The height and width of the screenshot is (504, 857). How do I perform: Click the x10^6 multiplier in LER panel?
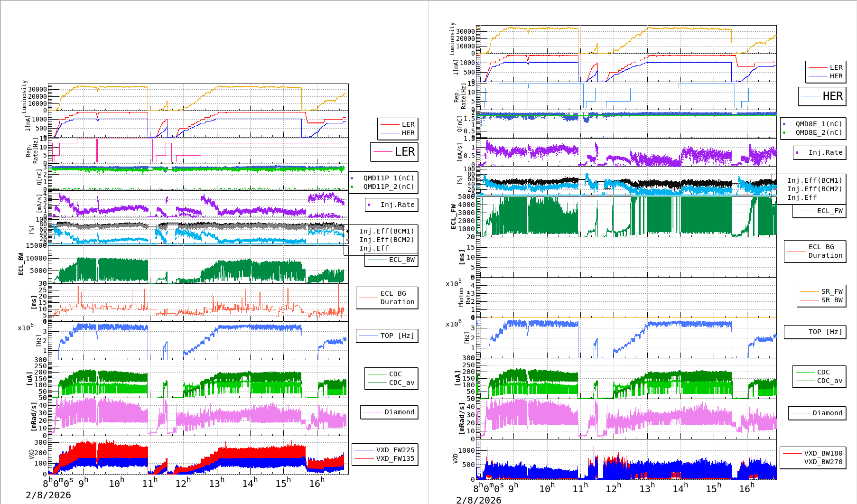point(26,327)
